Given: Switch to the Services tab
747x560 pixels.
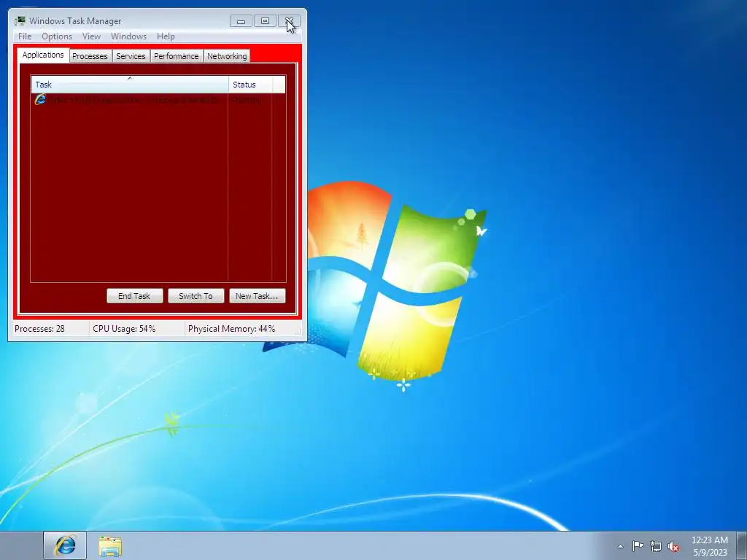Looking at the screenshot, I should (131, 56).
